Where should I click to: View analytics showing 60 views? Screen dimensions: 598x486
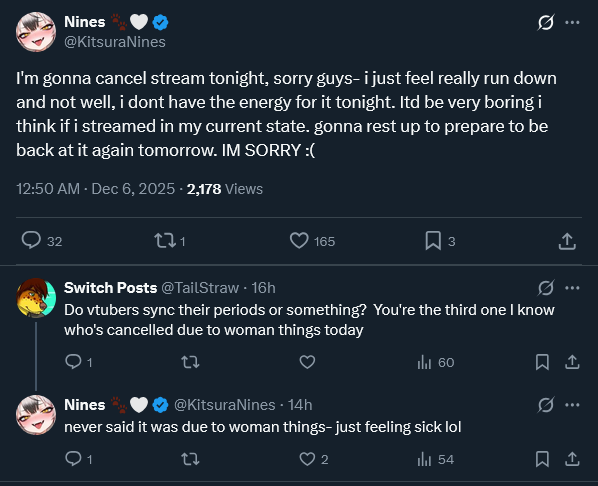pyautogui.click(x=436, y=362)
